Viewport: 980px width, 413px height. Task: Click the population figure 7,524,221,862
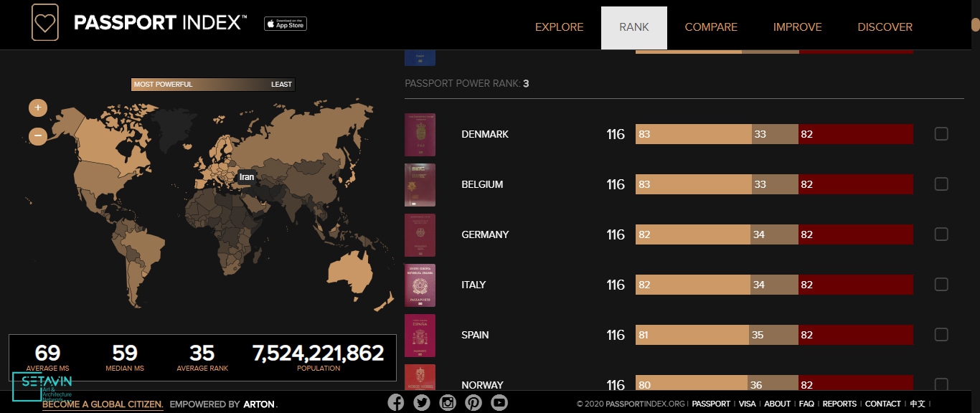tap(318, 353)
